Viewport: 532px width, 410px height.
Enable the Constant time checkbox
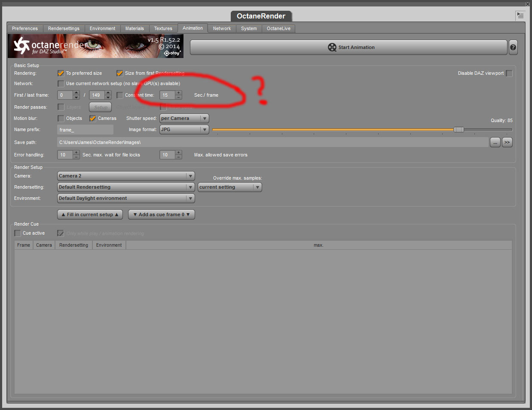(x=120, y=95)
